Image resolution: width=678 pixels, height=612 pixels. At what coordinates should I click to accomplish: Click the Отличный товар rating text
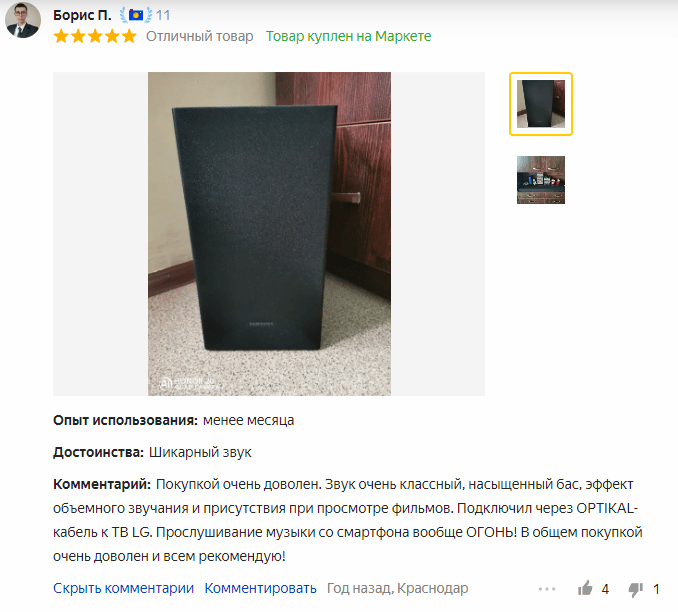(199, 36)
